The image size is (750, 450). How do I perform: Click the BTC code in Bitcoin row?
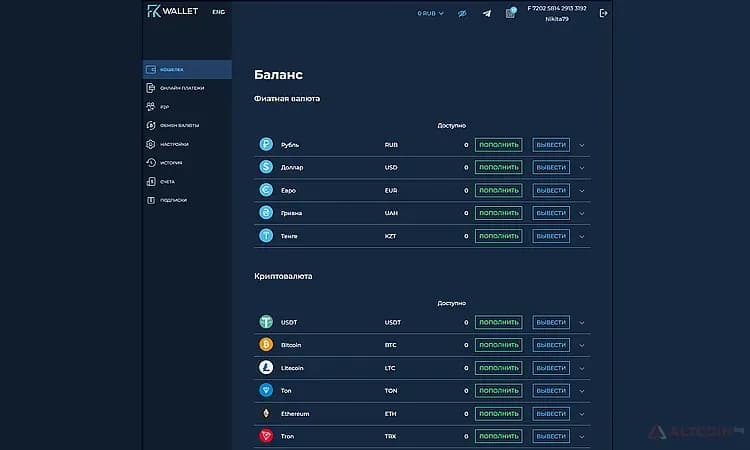[x=390, y=345]
